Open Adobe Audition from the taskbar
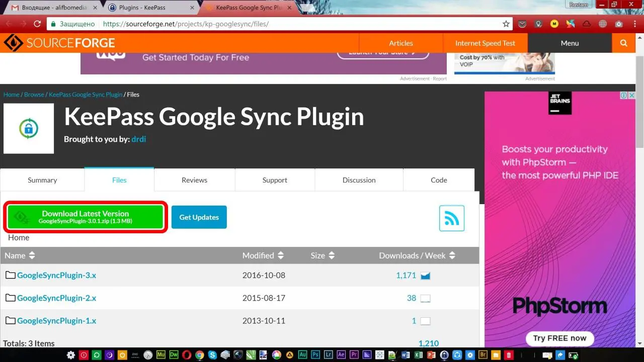The height and width of the screenshot is (362, 644). click(x=302, y=355)
